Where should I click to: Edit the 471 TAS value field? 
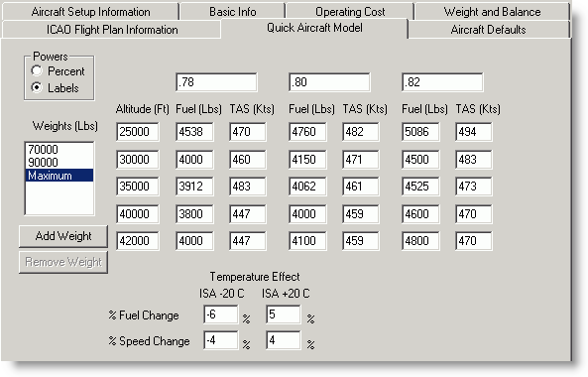pos(361,160)
